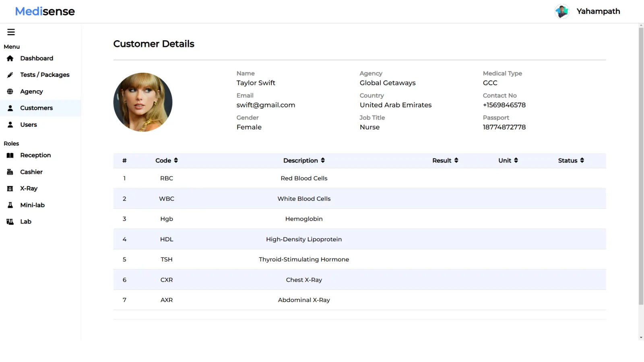The height and width of the screenshot is (362, 644).
Task: Go to the Agency menu item
Action: click(x=40, y=91)
